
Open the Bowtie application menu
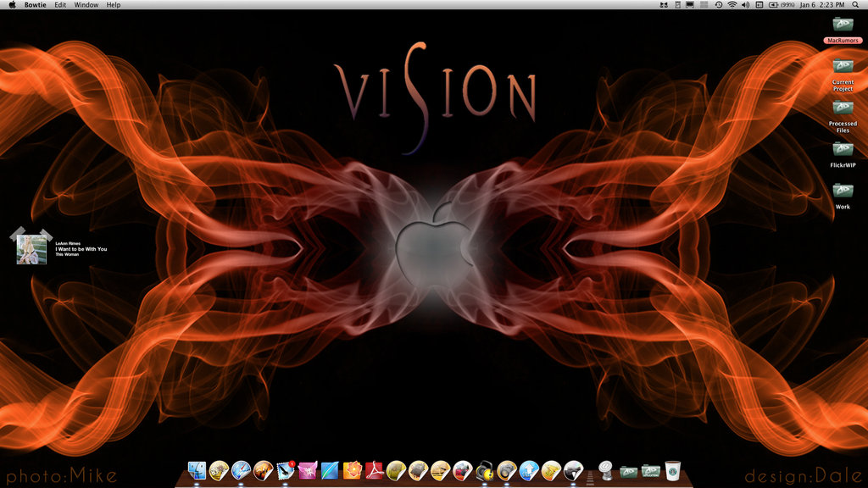click(36, 4)
